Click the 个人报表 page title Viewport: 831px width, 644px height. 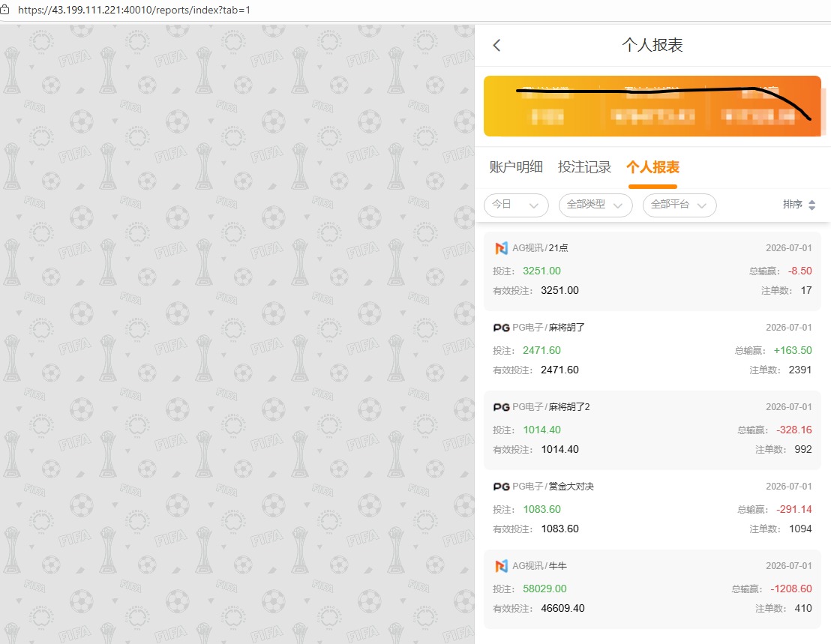[x=652, y=45]
